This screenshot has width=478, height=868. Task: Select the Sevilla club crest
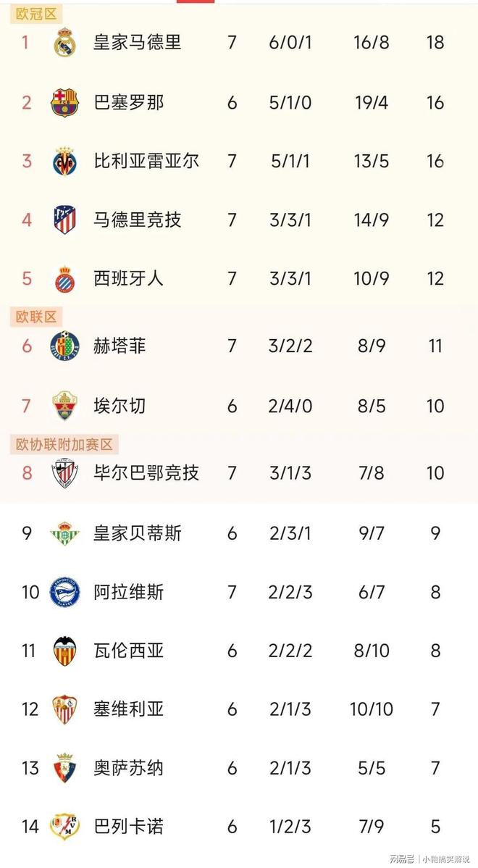coord(64,709)
